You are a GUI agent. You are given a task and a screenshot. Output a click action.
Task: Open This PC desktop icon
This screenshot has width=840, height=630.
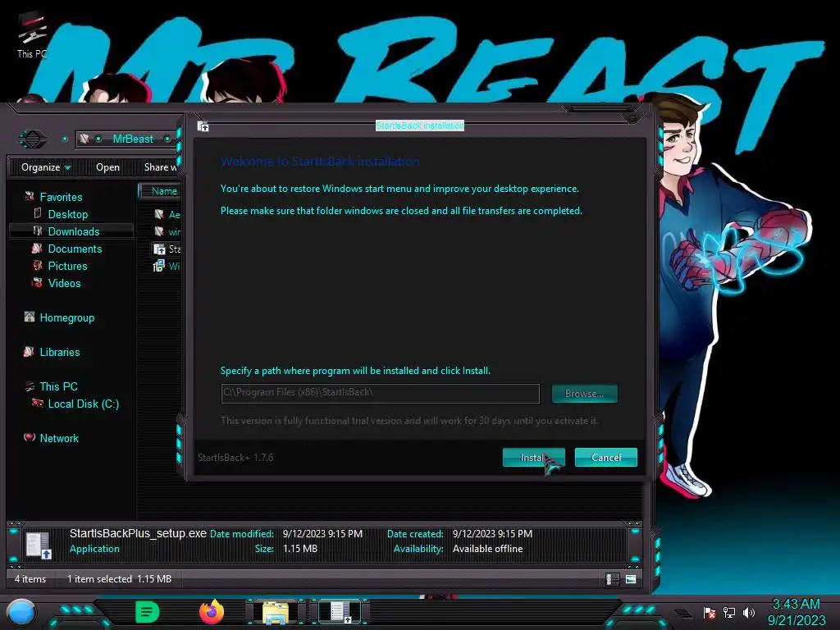[32, 34]
